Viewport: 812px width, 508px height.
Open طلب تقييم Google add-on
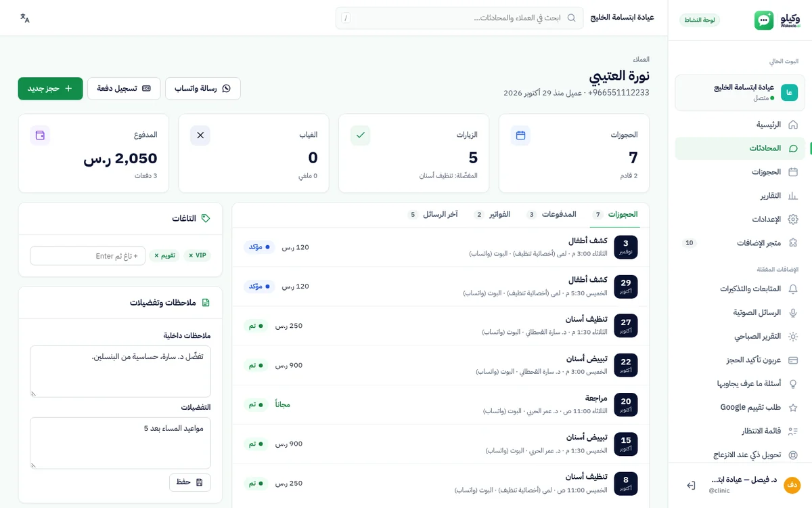(x=740, y=407)
